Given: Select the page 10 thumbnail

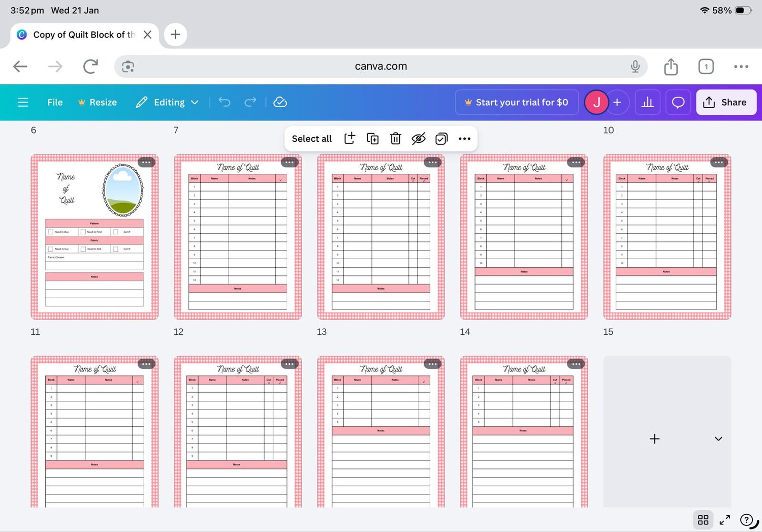Looking at the screenshot, I should coord(668,237).
